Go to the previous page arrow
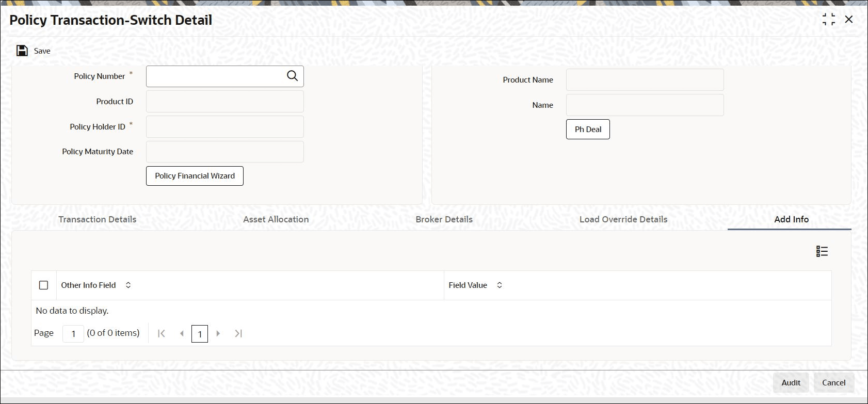Viewport: 868px width, 404px height. pyautogui.click(x=182, y=333)
